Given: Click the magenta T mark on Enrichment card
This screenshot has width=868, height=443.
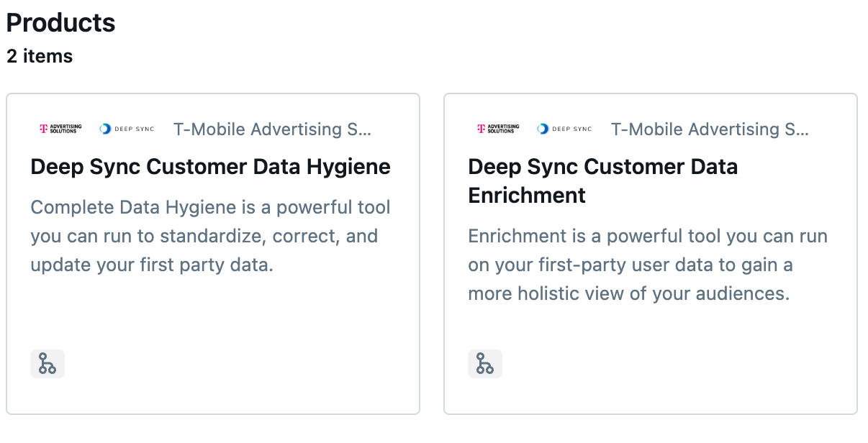Looking at the screenshot, I should coord(481,129).
